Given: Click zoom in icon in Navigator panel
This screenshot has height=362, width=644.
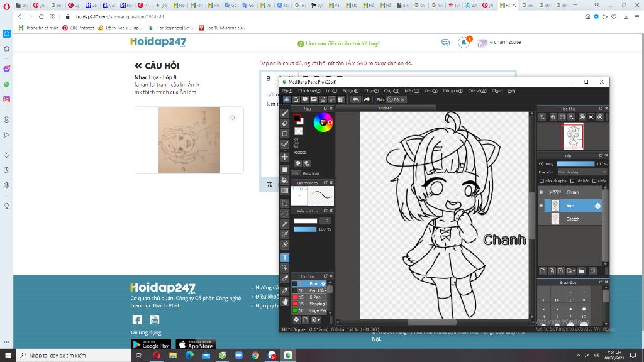Looking at the screenshot, I should [x=553, y=117].
